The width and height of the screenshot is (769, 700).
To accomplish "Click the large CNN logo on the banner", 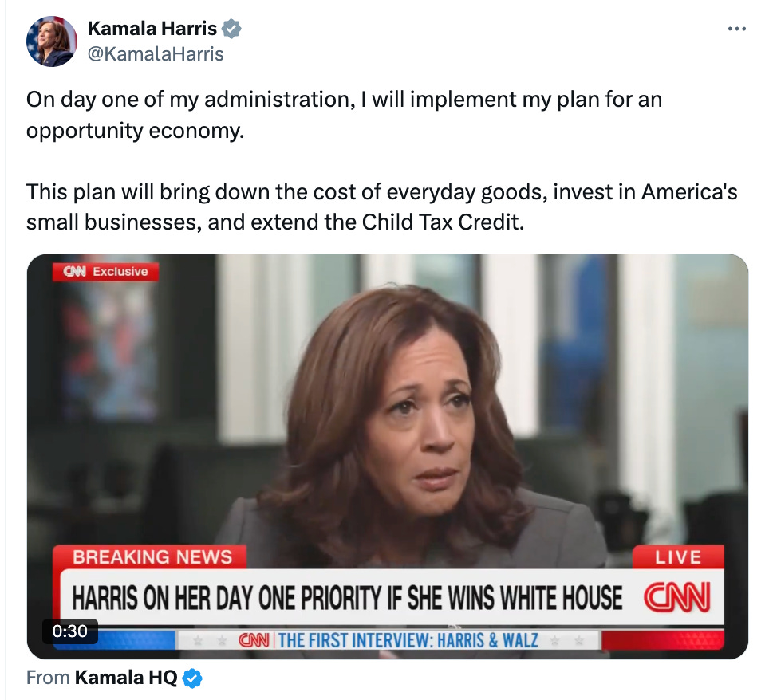I will pos(676,597).
